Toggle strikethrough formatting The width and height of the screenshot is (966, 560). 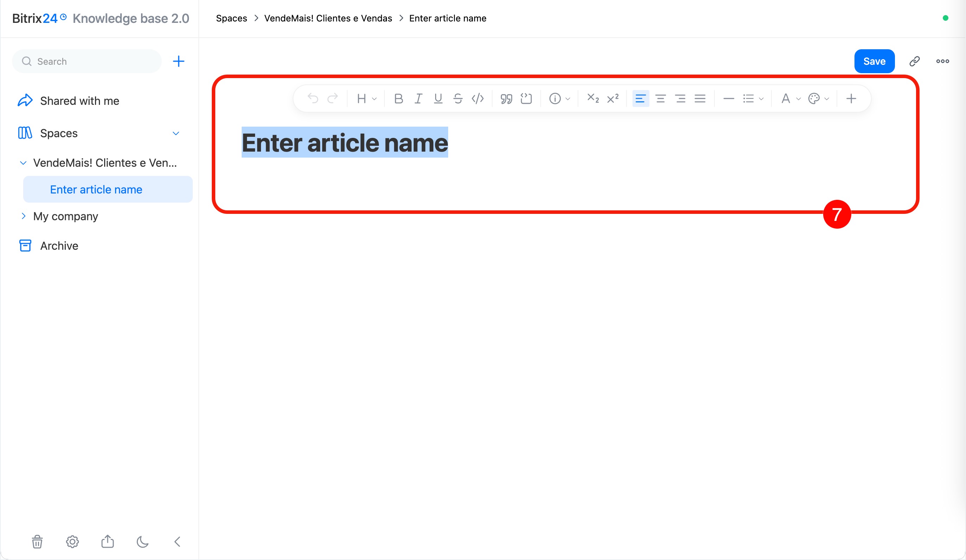point(458,99)
